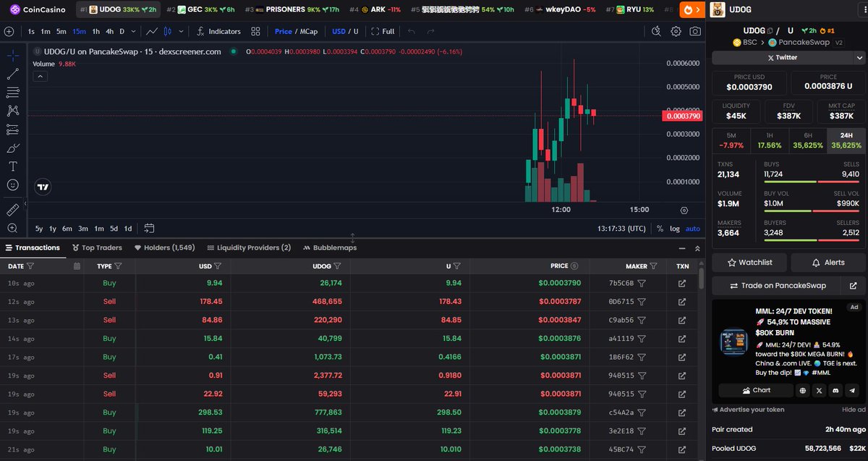Open the chart style dropdown arrow
The width and height of the screenshot is (868, 461).
click(x=180, y=31)
